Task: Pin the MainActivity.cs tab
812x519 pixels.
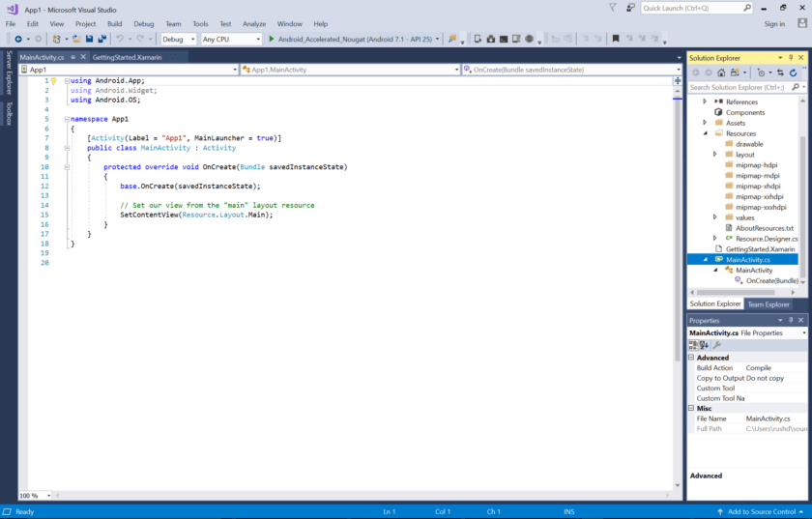Action: (73, 57)
